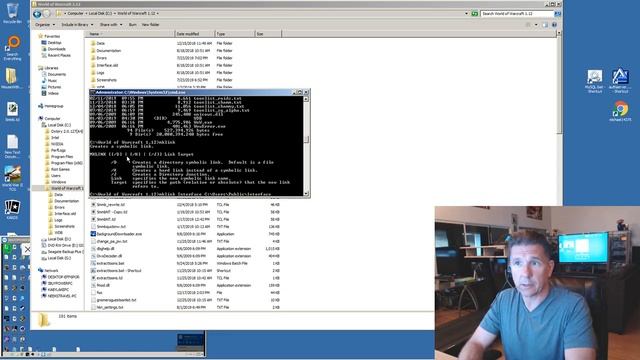Click the command prompt scrollbar thumb
The height and width of the screenshot is (360, 640).
[x=307, y=140]
